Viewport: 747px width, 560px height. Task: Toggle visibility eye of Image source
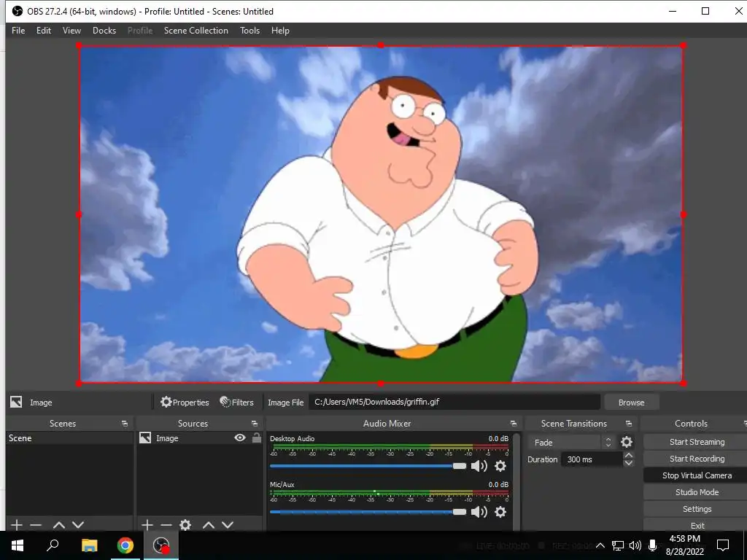(x=240, y=437)
